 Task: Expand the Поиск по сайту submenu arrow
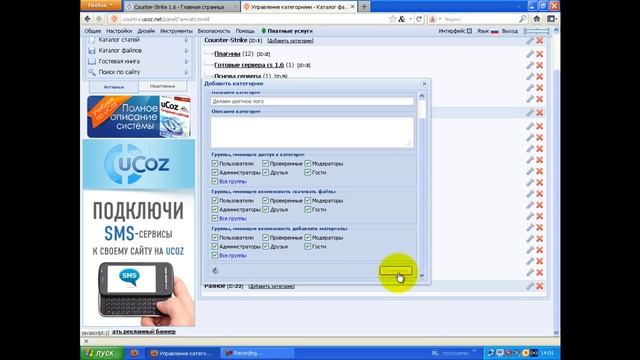click(186, 72)
